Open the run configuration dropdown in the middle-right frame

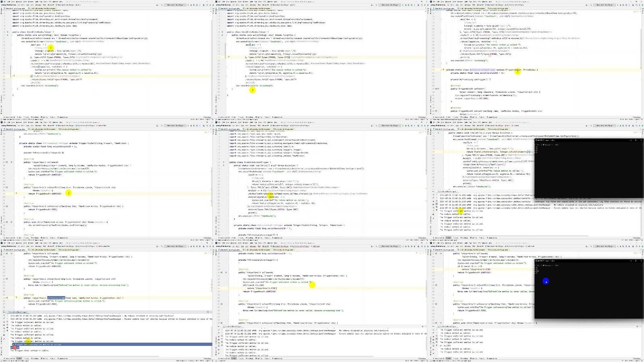[605, 126]
